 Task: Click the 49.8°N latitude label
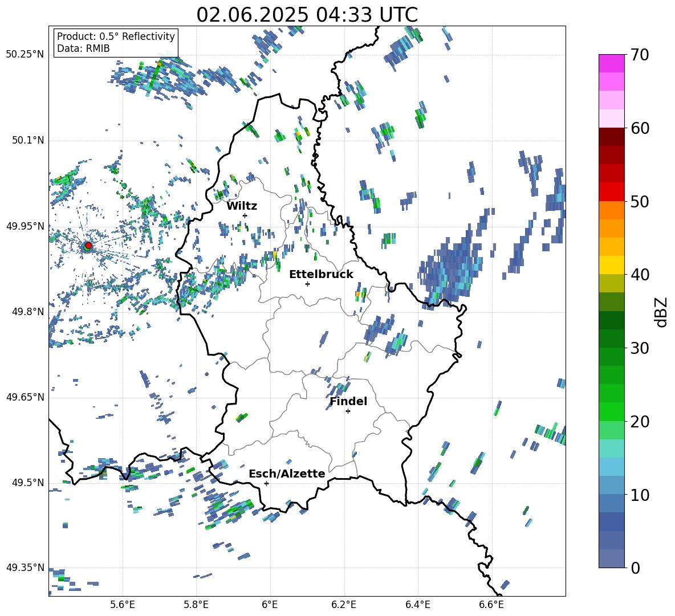point(27,312)
